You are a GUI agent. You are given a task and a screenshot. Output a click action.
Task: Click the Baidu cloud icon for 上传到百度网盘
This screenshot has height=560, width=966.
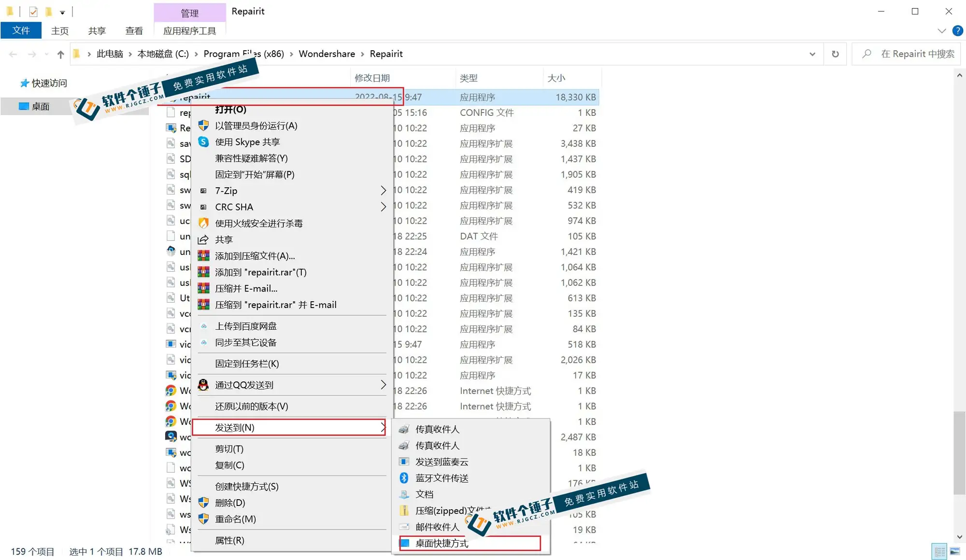tap(203, 326)
